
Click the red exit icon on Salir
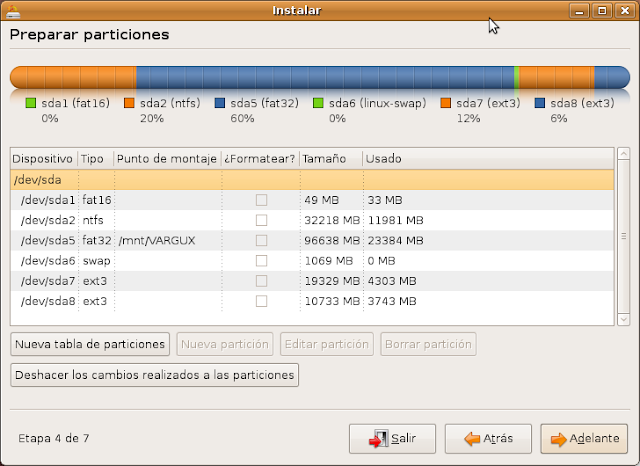click(378, 439)
